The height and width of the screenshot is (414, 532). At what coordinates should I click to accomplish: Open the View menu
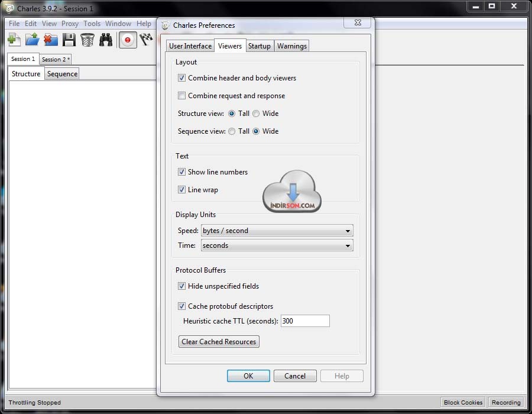coord(49,24)
